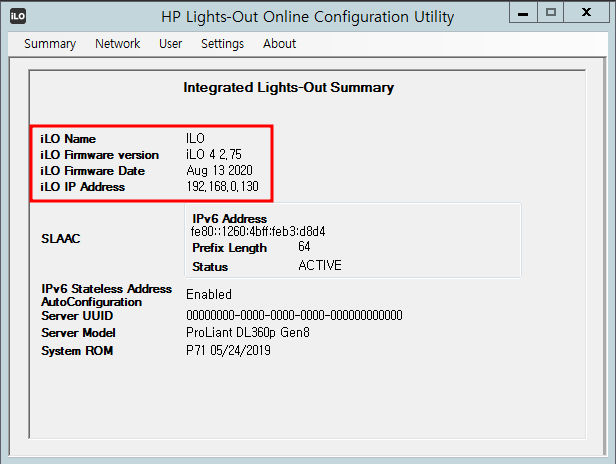Open the About menu

coord(279,44)
